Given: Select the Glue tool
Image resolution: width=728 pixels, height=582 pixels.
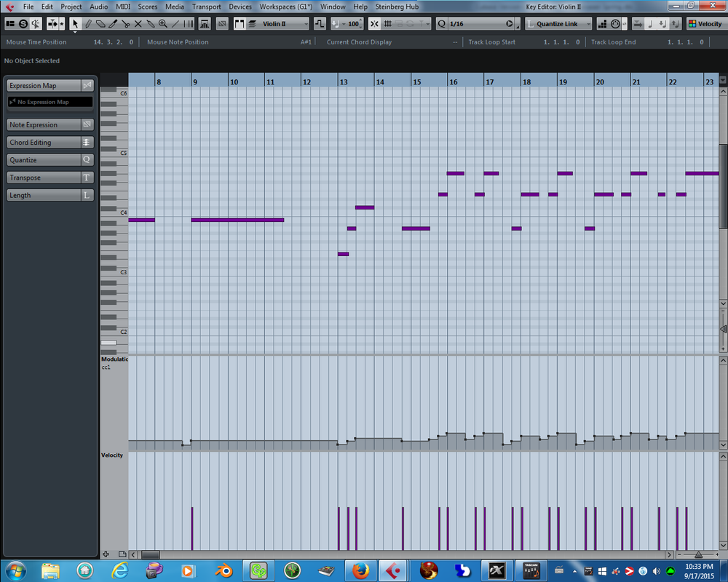Looking at the screenshot, I should coord(151,24).
